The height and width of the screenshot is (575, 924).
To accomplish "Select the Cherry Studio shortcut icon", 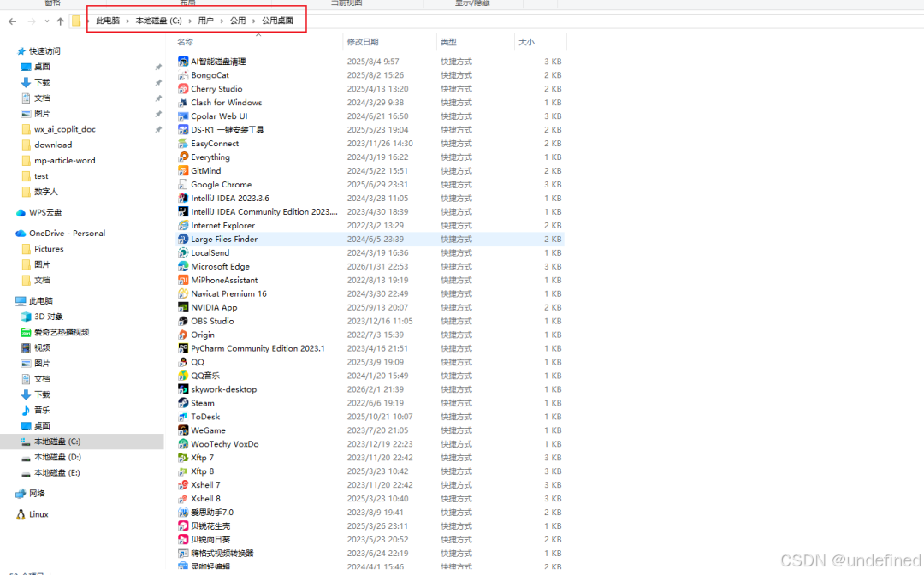I will 183,88.
